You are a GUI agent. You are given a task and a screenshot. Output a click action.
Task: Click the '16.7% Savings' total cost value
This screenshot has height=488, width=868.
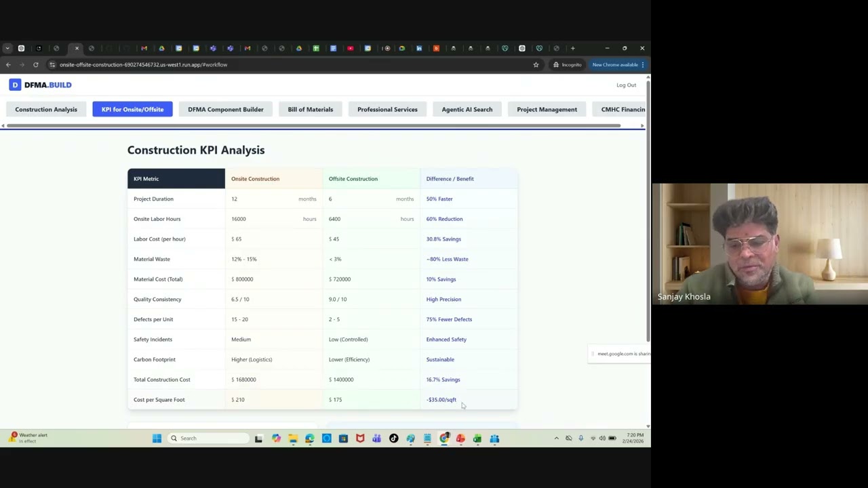(443, 380)
